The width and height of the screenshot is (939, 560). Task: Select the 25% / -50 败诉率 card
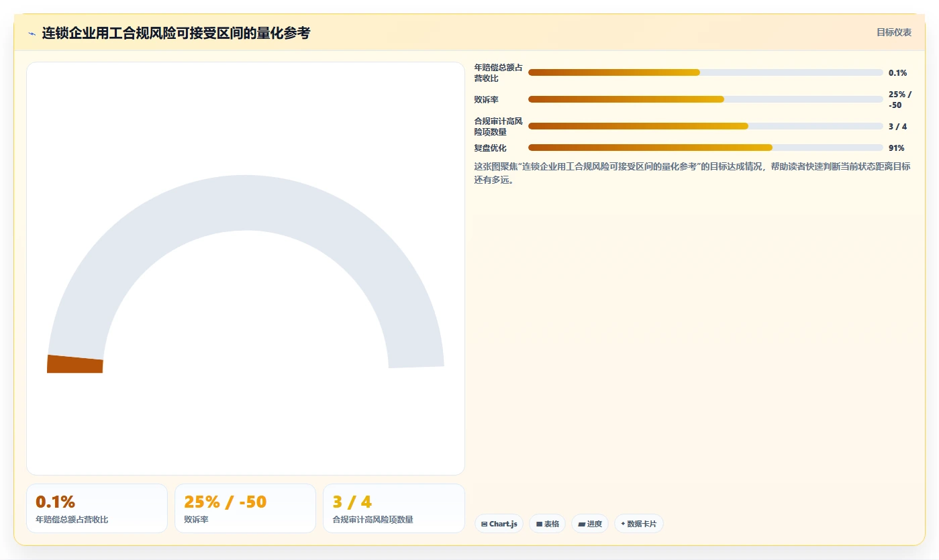(x=245, y=508)
